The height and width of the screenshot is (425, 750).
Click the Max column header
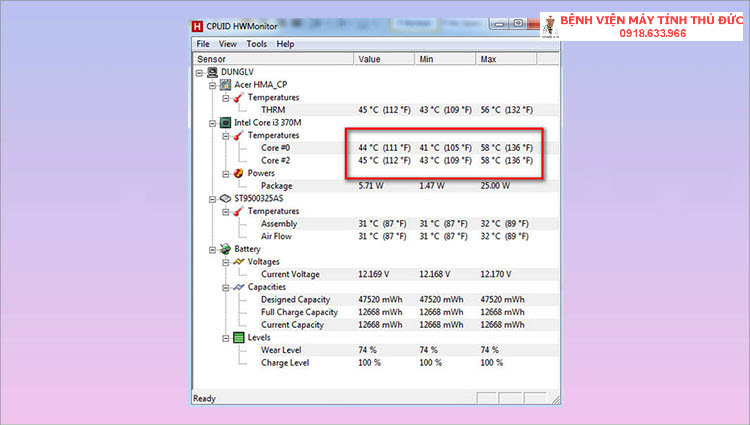[x=507, y=59]
